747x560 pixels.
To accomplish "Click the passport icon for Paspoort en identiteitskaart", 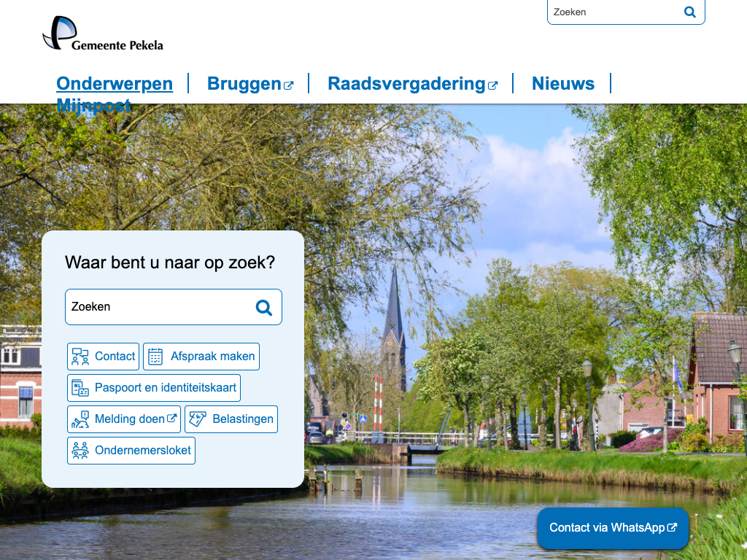I will 80,388.
